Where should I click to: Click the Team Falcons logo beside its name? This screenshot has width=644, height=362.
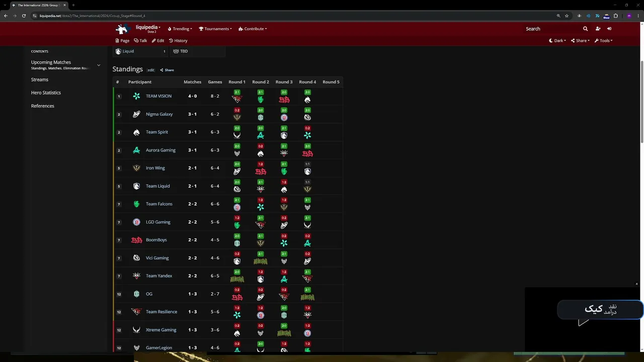click(x=136, y=204)
